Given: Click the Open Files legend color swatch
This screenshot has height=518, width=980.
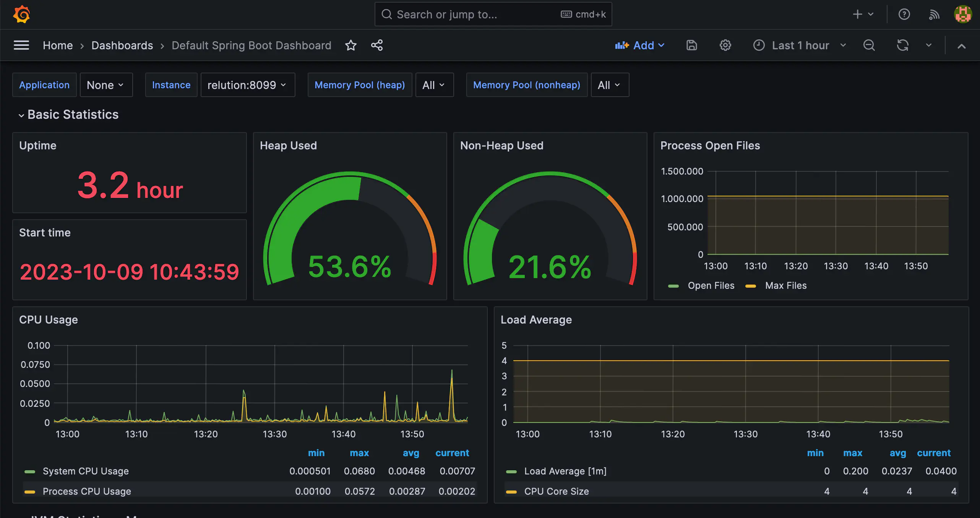Looking at the screenshot, I should (x=673, y=285).
